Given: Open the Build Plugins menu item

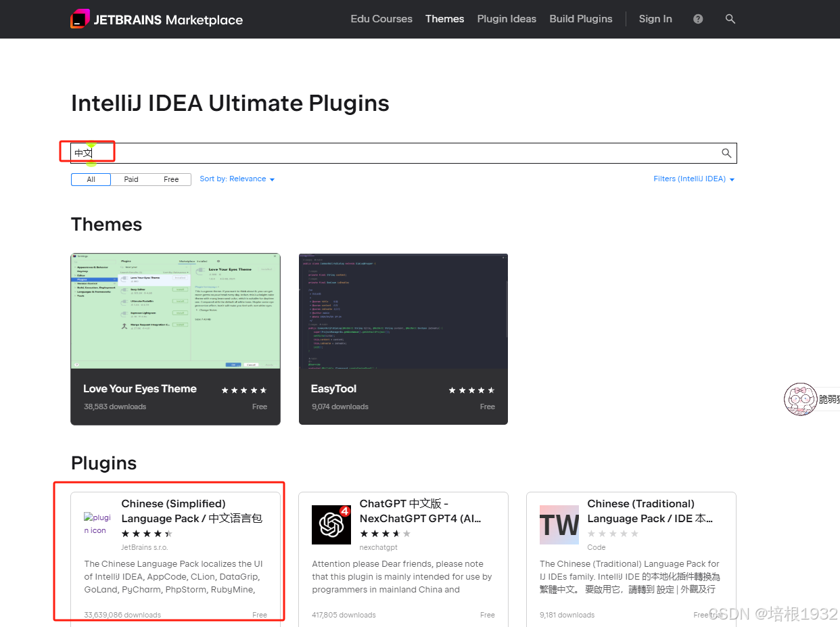Looking at the screenshot, I should [x=581, y=19].
